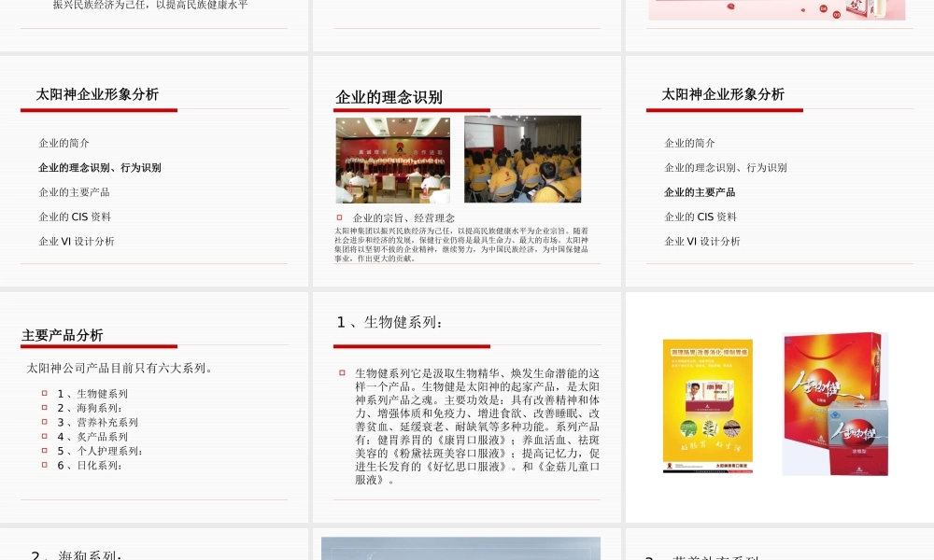Image resolution: width=934 pixels, height=560 pixels.
Task: Click 企业的 CIS 资料 in right agenda slide
Action: click(x=700, y=217)
